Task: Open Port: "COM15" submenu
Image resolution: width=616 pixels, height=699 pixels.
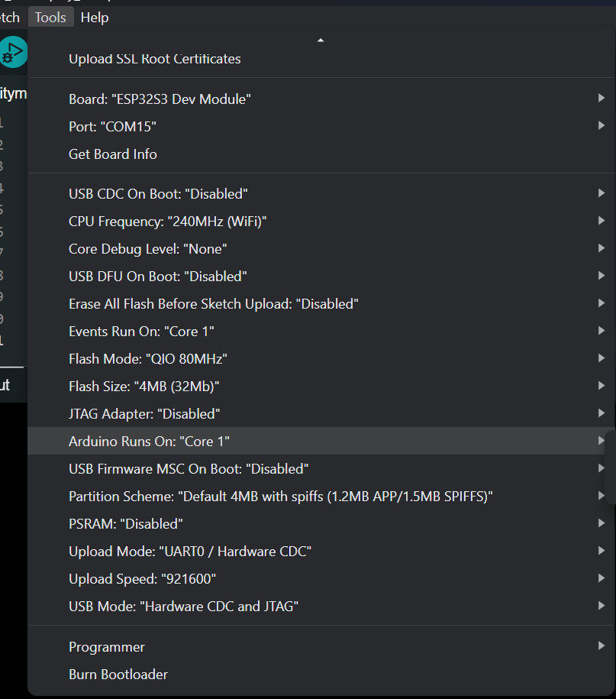Action: (x=321, y=127)
